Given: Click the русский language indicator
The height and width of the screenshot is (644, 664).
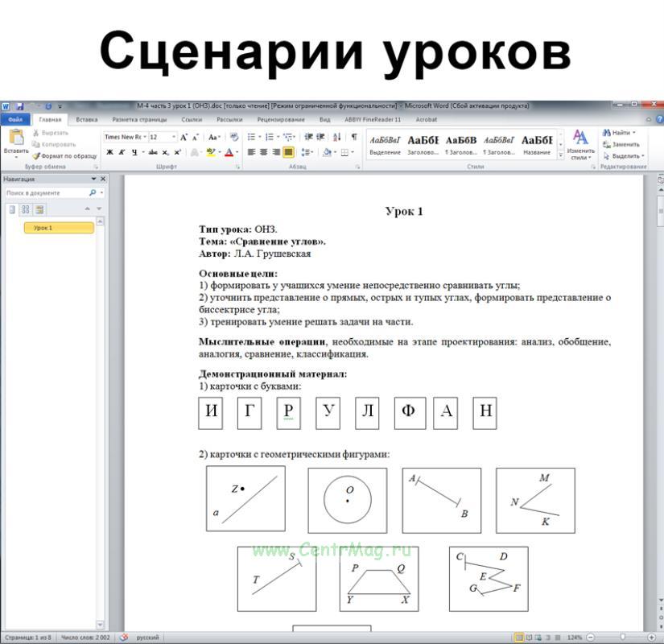Looking at the screenshot, I should [x=147, y=638].
